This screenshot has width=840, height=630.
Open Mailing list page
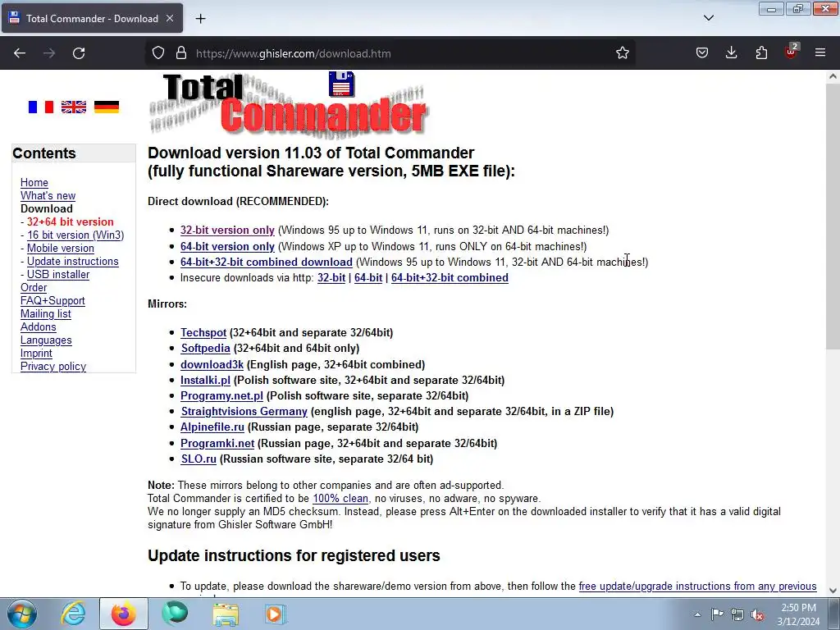pos(46,314)
